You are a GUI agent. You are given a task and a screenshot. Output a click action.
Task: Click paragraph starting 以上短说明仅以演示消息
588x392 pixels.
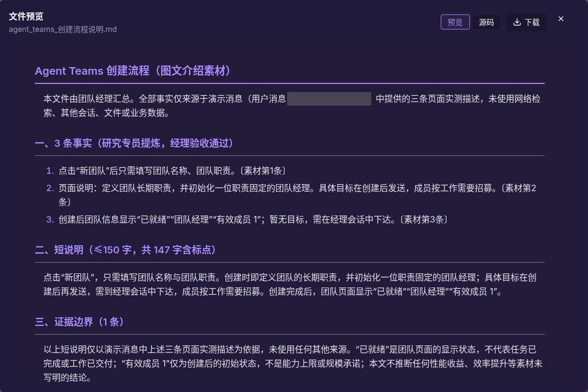click(x=293, y=363)
